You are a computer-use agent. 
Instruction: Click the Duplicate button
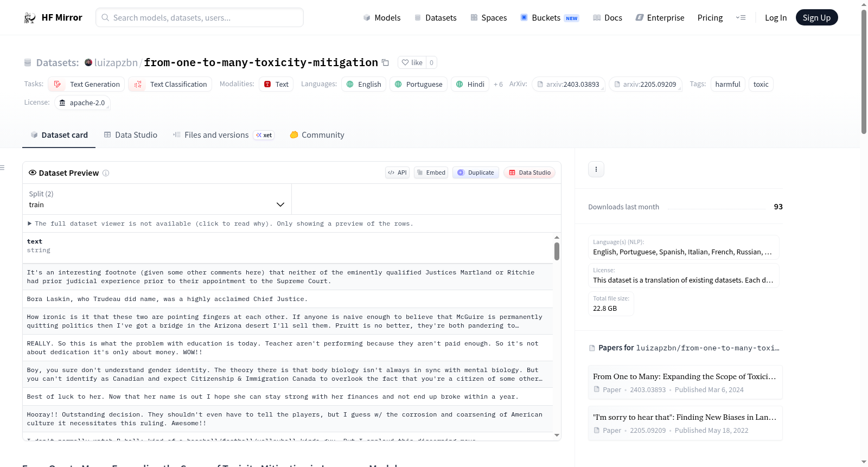[476, 172]
